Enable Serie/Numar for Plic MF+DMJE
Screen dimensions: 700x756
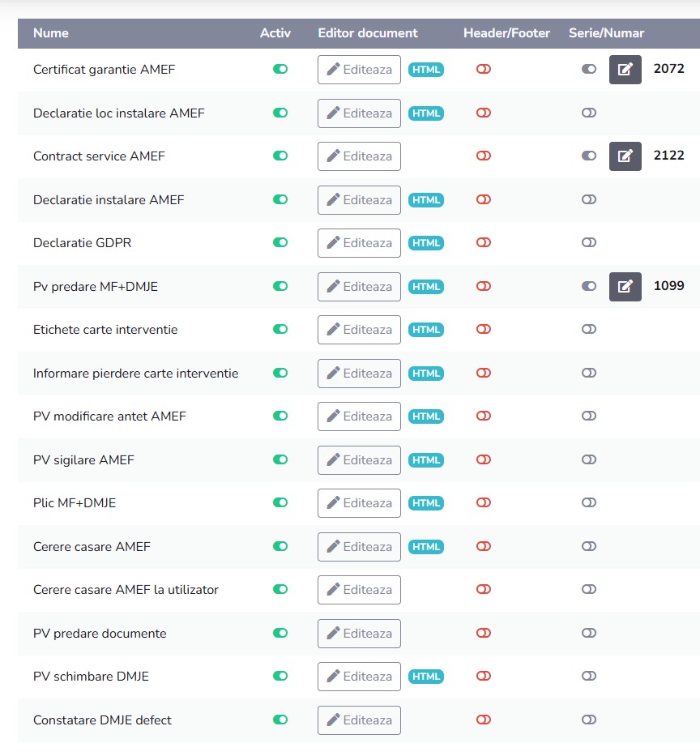tap(589, 503)
